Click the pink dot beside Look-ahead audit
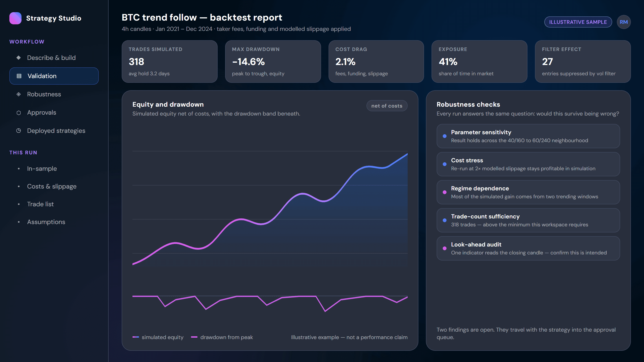The image size is (644, 362). 444,248
